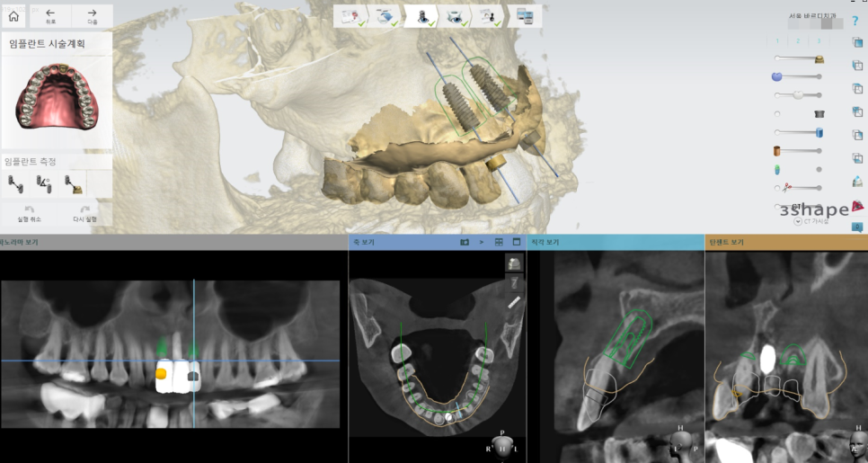The width and height of the screenshot is (868, 463).
Task: Click the Home icon
Action: [13, 15]
